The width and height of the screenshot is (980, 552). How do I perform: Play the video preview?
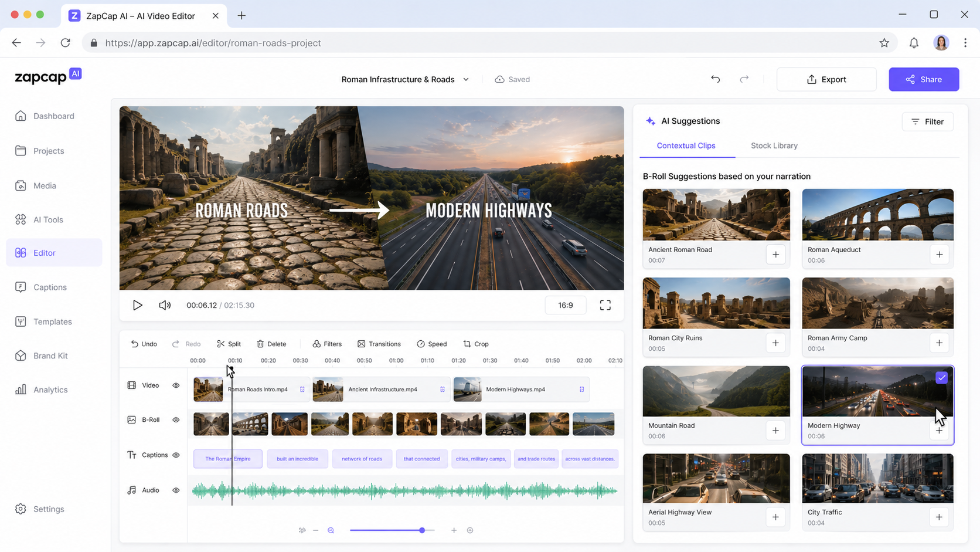pyautogui.click(x=137, y=305)
